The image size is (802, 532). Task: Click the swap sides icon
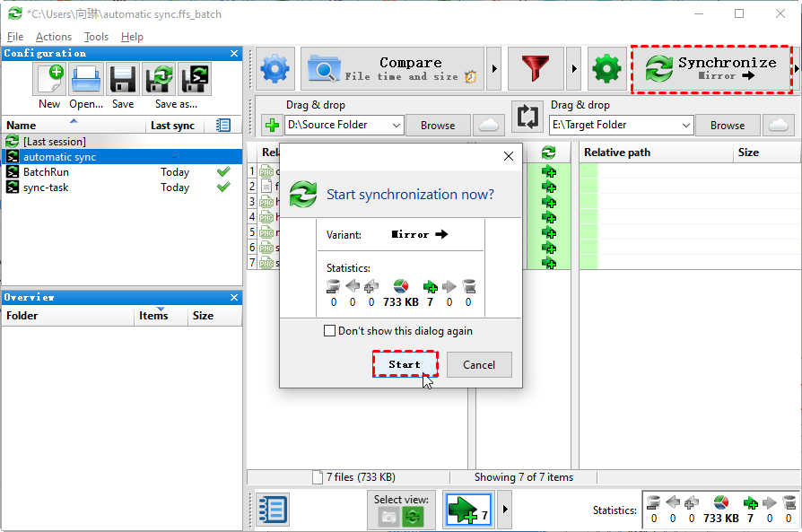tap(528, 117)
